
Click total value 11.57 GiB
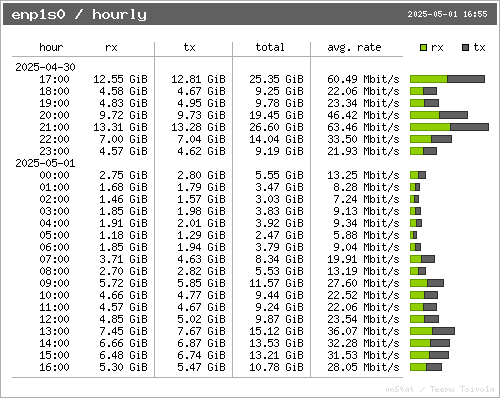[276, 283]
